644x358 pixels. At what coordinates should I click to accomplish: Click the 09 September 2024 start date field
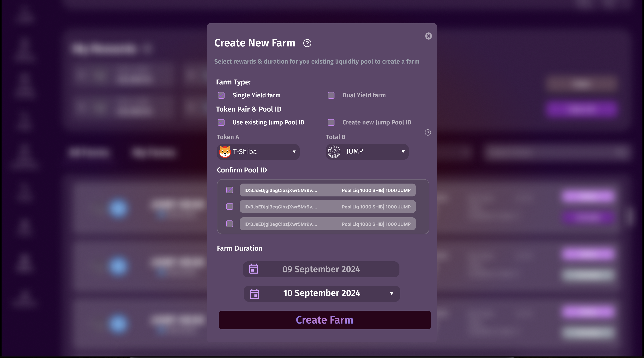[321, 269]
